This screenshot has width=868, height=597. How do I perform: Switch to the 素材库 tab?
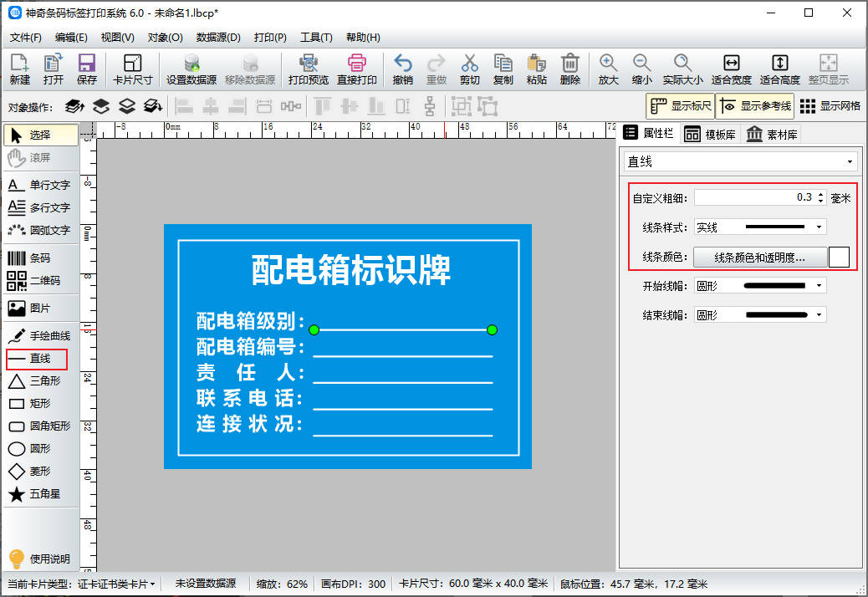[x=772, y=135]
